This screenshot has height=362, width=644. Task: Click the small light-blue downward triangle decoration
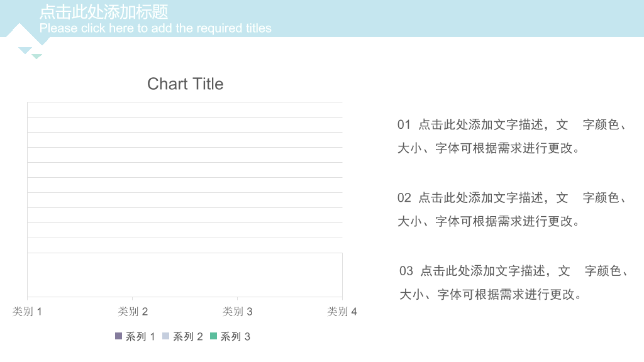25,50
